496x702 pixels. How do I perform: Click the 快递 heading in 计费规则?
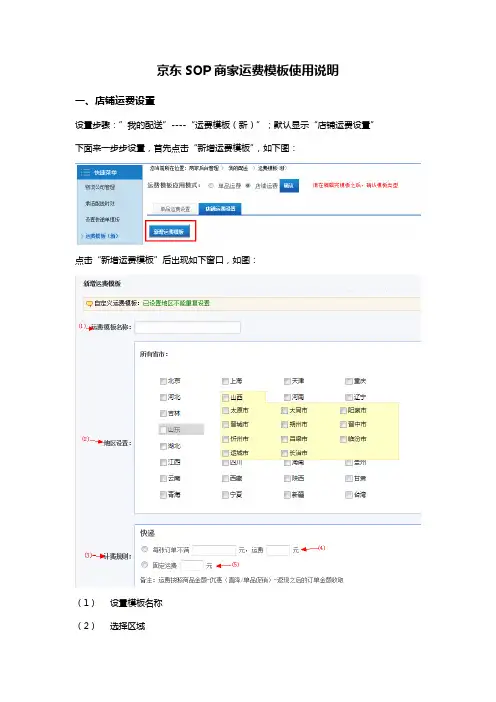(x=147, y=533)
